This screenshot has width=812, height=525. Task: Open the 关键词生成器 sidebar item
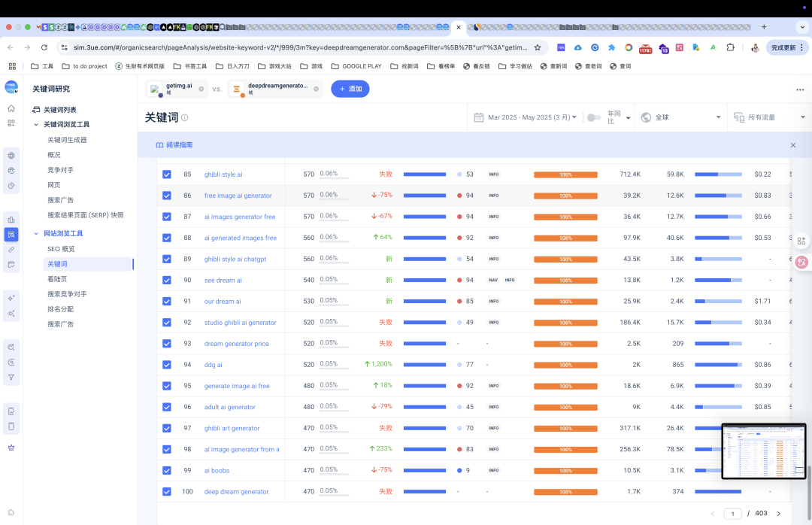68,140
